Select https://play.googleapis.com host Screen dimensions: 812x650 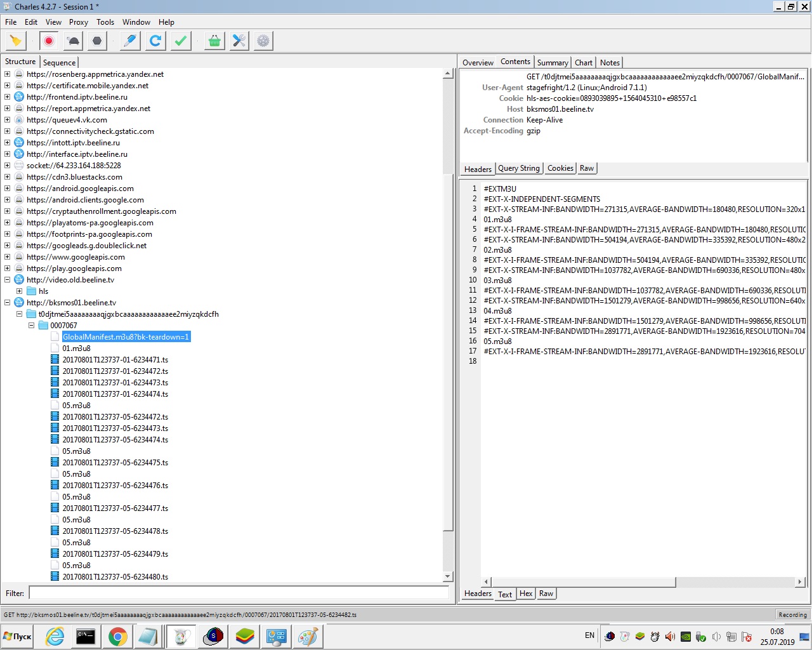pyautogui.click(x=74, y=269)
